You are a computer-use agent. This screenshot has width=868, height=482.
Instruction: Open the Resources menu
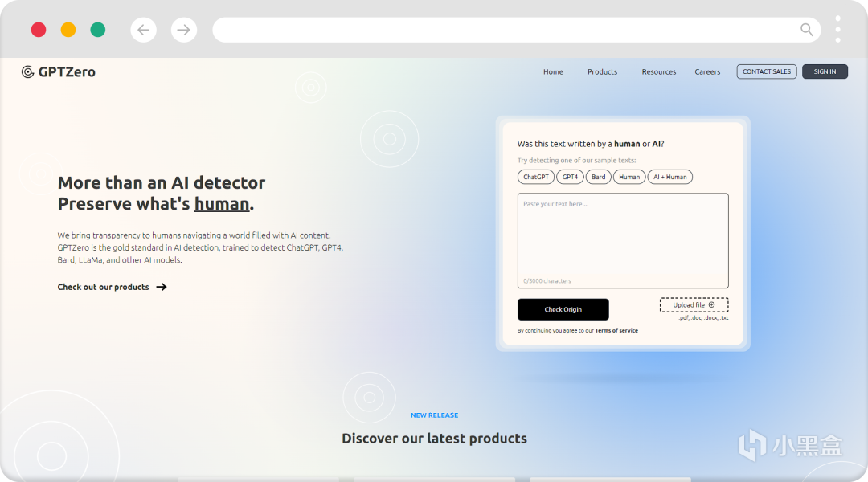click(x=659, y=72)
